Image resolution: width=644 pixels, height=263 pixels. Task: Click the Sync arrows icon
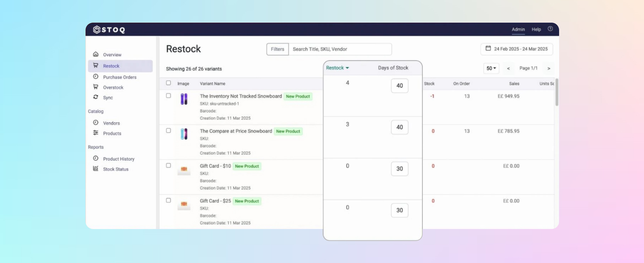[x=96, y=97]
